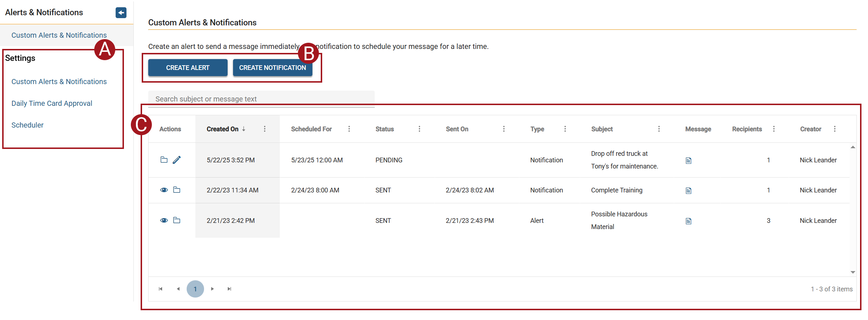Select 'Complete Training' subject cell
The height and width of the screenshot is (320, 868).
pyautogui.click(x=617, y=190)
